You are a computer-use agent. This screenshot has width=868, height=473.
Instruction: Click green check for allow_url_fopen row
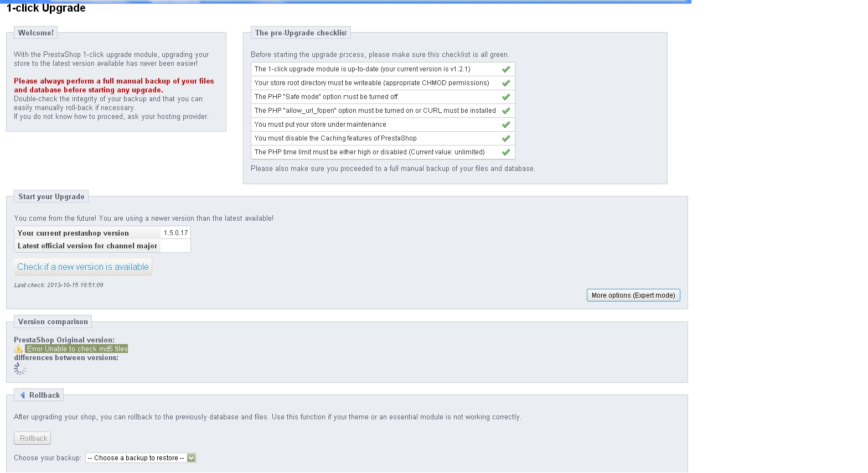[x=505, y=111]
